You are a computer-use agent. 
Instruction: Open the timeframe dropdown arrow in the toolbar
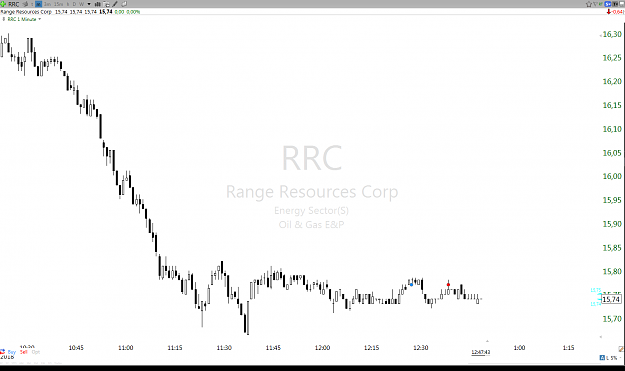tap(89, 4)
